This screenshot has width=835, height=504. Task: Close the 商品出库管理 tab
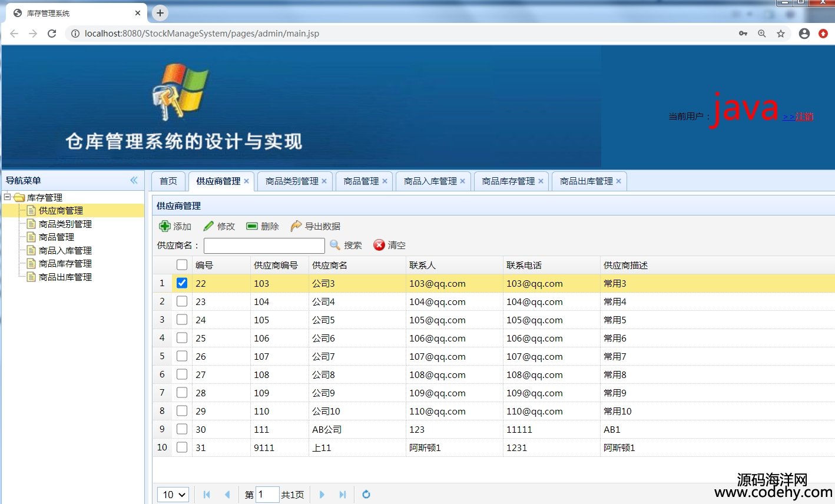click(x=618, y=181)
